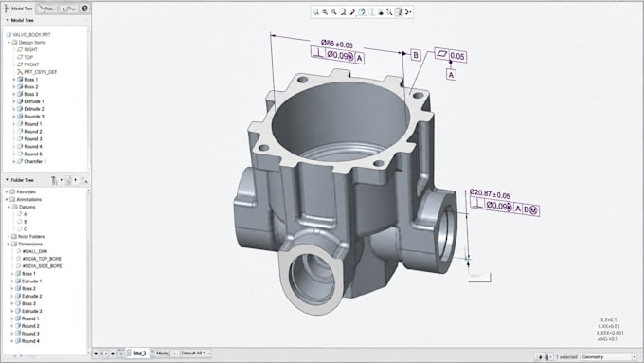
Task: Toggle datum B radio marker in Datums
Action: click(x=19, y=222)
